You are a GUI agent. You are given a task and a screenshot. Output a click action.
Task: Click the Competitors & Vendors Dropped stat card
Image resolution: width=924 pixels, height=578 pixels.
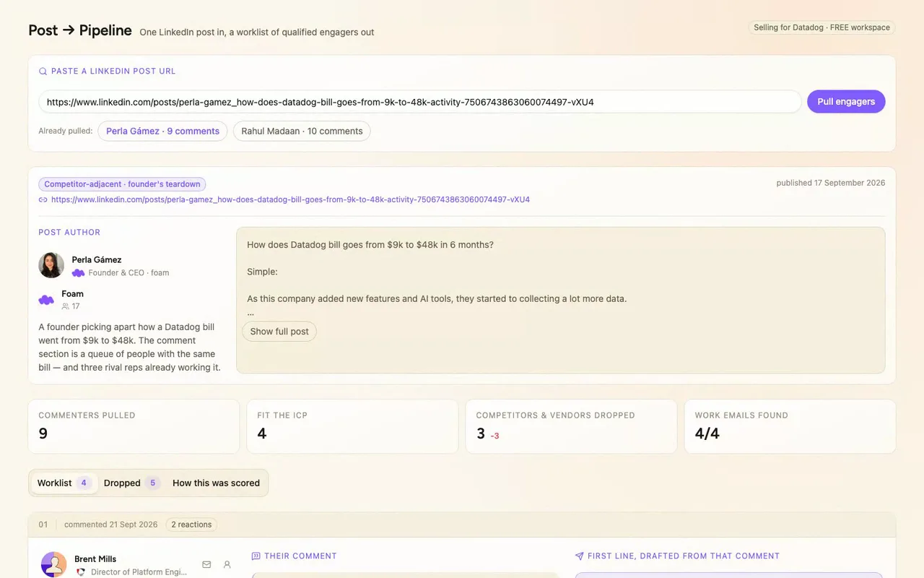[x=571, y=426]
